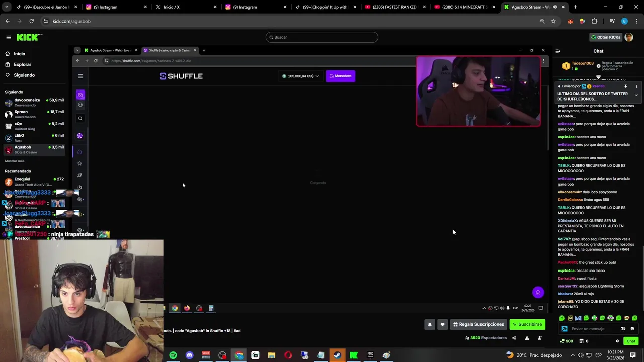The height and width of the screenshot is (362, 644).
Task: Open Siguiendo in Kick sidebar
Action: [x=24, y=75]
